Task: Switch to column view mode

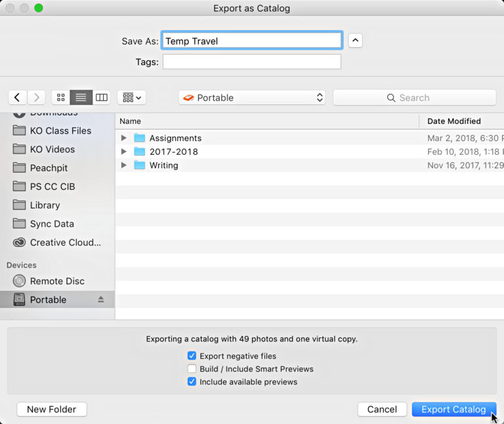Action: (101, 98)
